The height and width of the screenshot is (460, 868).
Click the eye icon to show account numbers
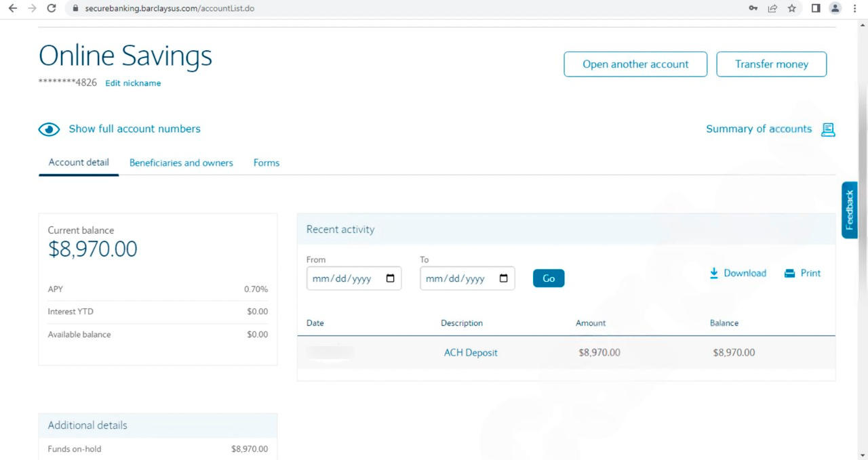click(49, 129)
